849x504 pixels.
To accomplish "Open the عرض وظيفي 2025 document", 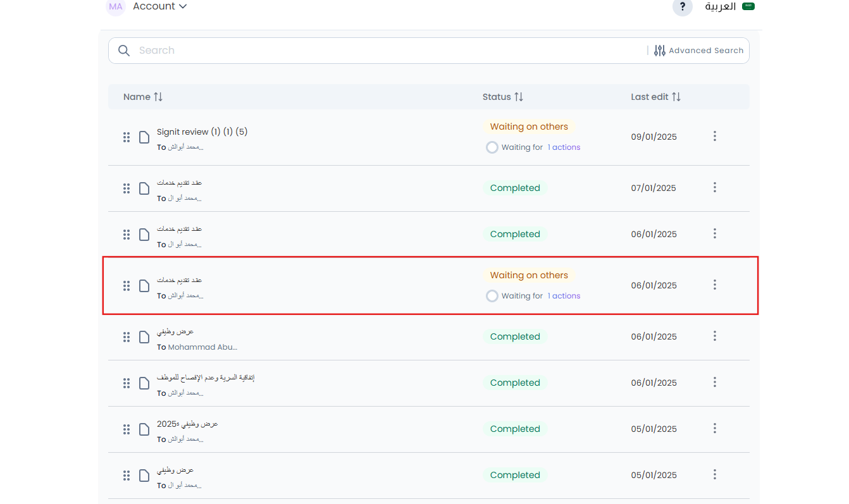I will click(187, 424).
